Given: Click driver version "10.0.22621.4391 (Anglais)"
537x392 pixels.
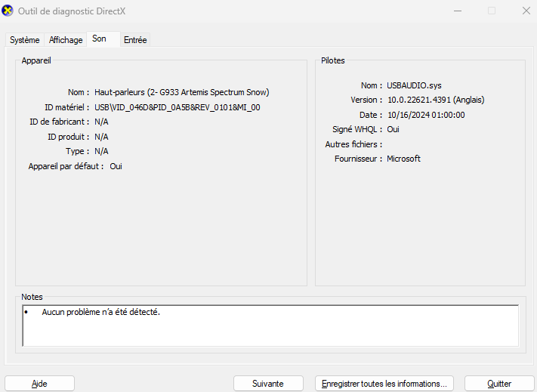Looking at the screenshot, I should (436, 100).
